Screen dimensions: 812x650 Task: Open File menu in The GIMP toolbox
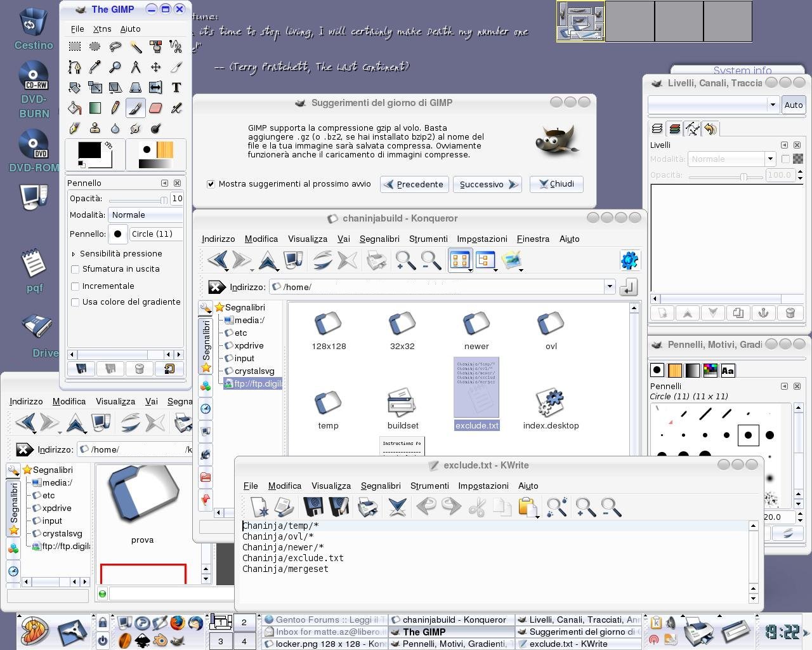(x=77, y=29)
